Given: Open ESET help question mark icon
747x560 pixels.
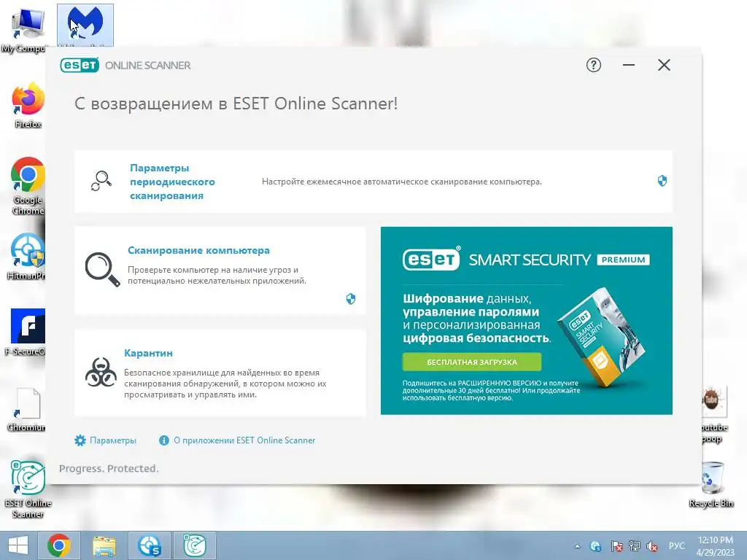Looking at the screenshot, I should click(x=593, y=65).
